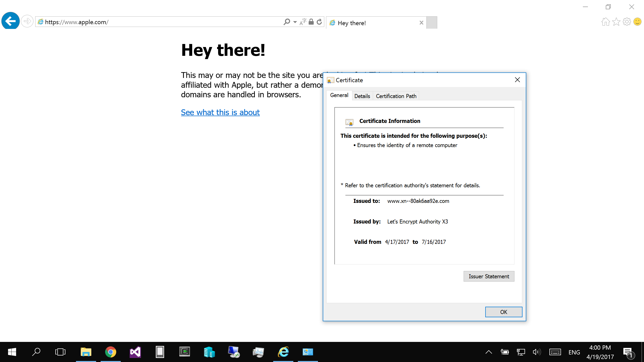Click the Issuer Statement button
644x362 pixels.
click(x=489, y=276)
